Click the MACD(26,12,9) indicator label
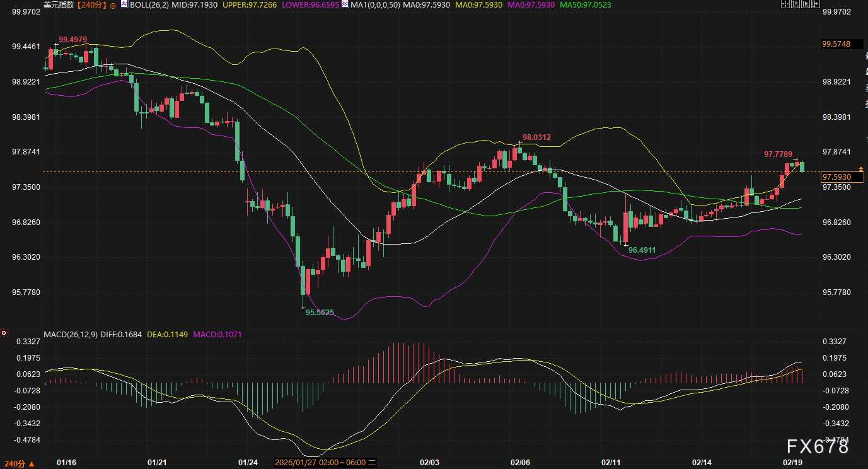Screen dimensions: 868x469 [71, 334]
